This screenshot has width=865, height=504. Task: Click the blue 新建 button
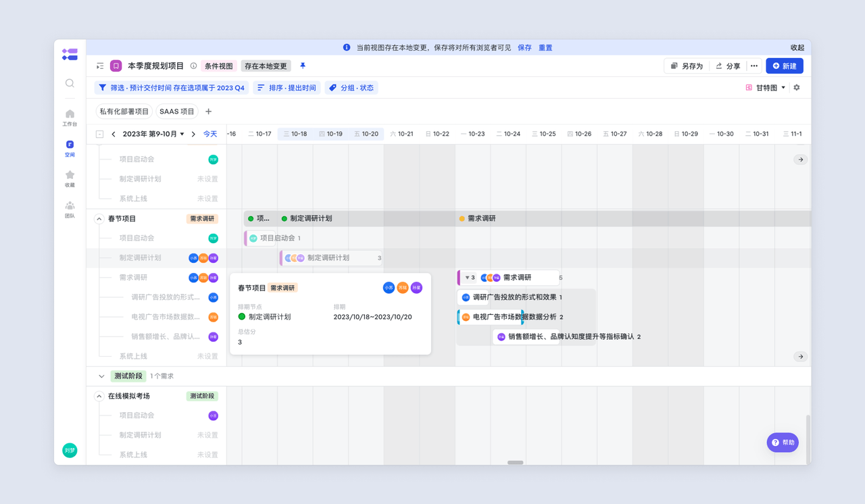click(x=784, y=66)
